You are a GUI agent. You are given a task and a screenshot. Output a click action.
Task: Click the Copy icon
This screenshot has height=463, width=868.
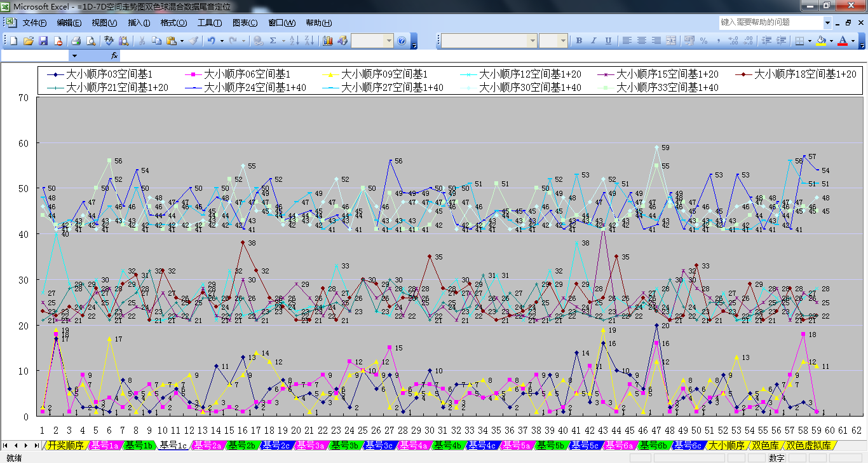156,41
